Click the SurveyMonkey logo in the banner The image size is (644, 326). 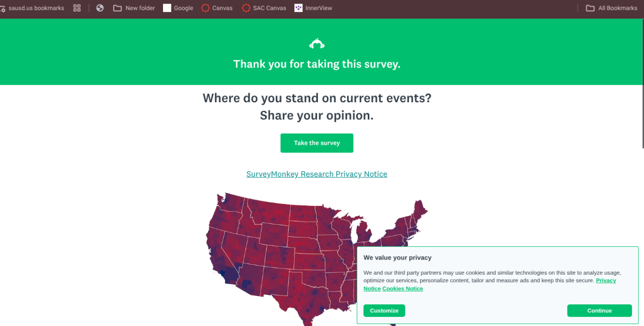point(316,44)
